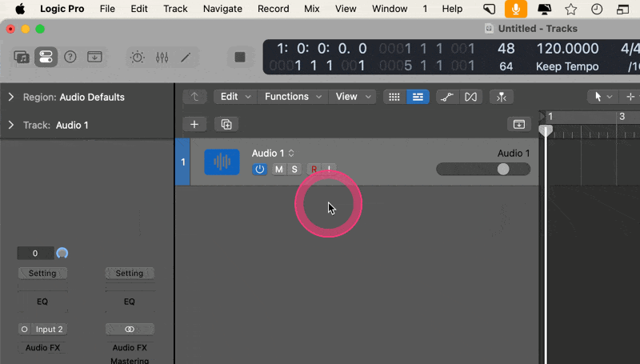Open the Window menu
The image size is (640, 364).
[390, 9]
